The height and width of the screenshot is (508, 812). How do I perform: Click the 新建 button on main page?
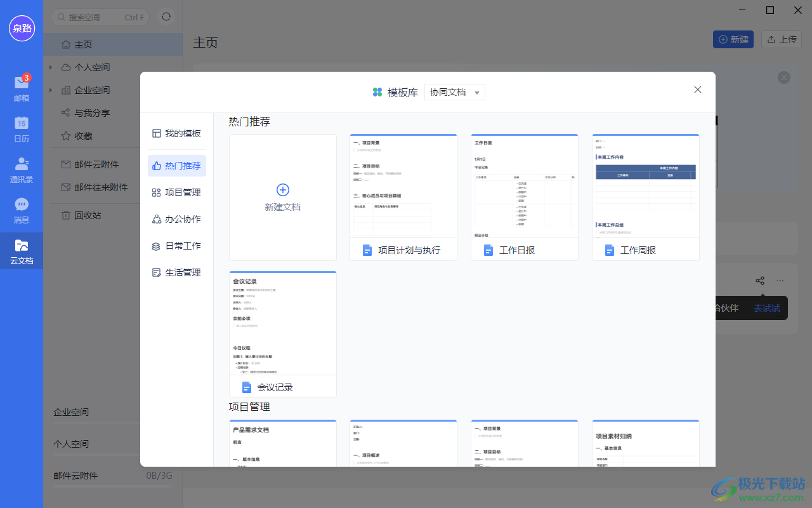(x=733, y=39)
